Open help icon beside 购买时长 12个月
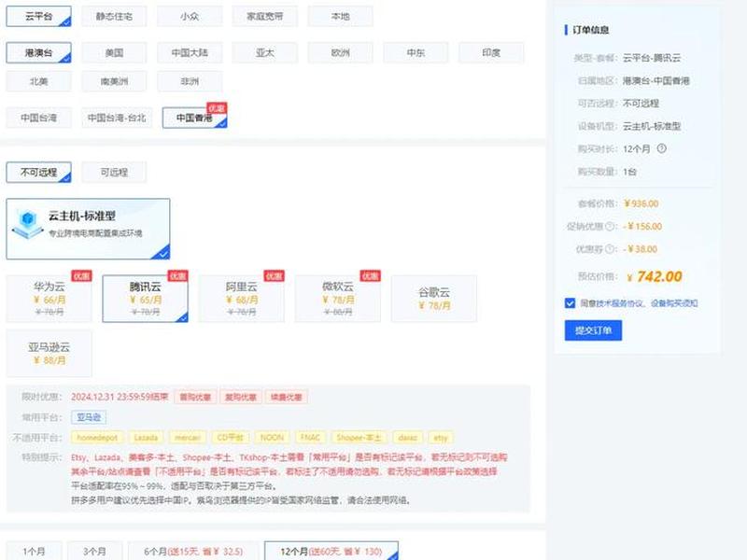The image size is (747, 560). [662, 148]
